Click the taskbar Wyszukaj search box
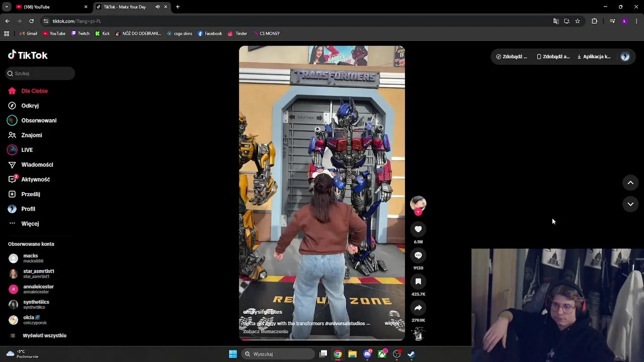 point(278,354)
